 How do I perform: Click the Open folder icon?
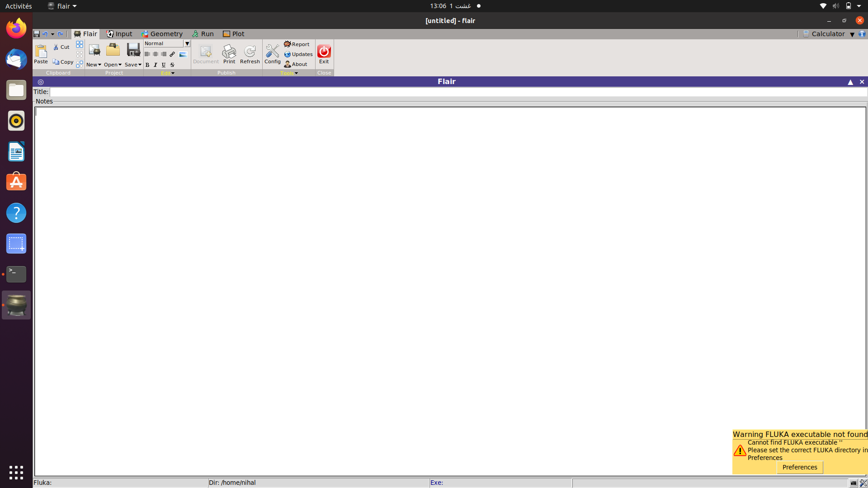pyautogui.click(x=113, y=50)
